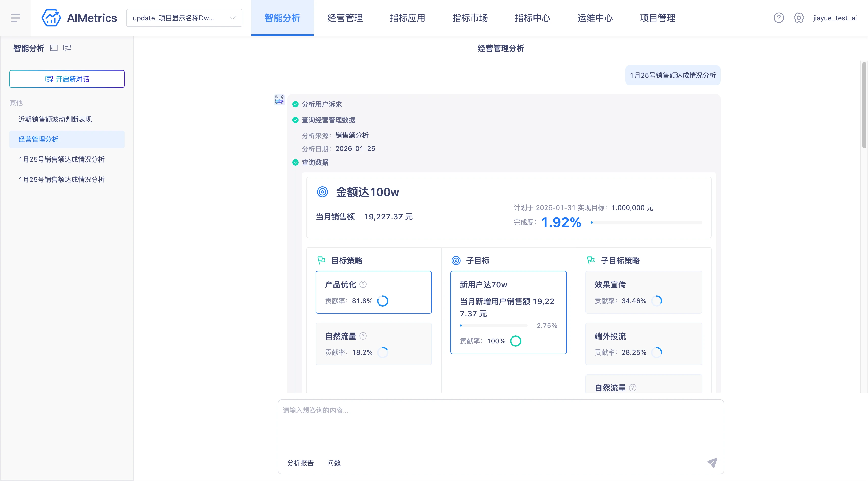This screenshot has height=481, width=868.
Task: Click new chat icon beside 智能分析 title
Action: (67, 48)
